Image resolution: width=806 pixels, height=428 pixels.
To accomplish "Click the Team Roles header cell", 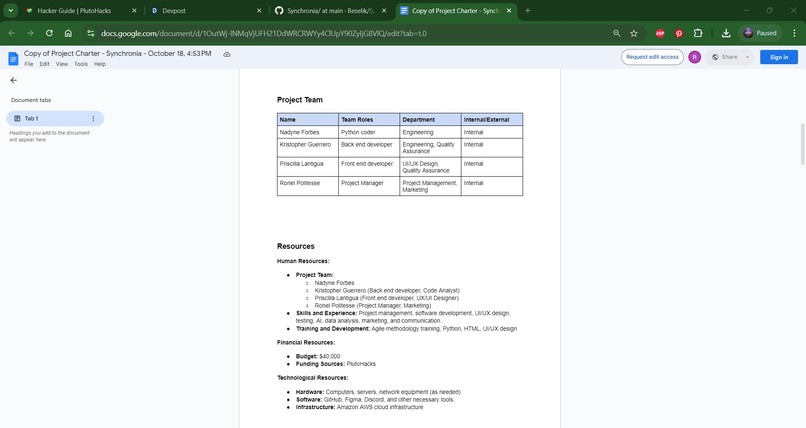I will coord(369,120).
